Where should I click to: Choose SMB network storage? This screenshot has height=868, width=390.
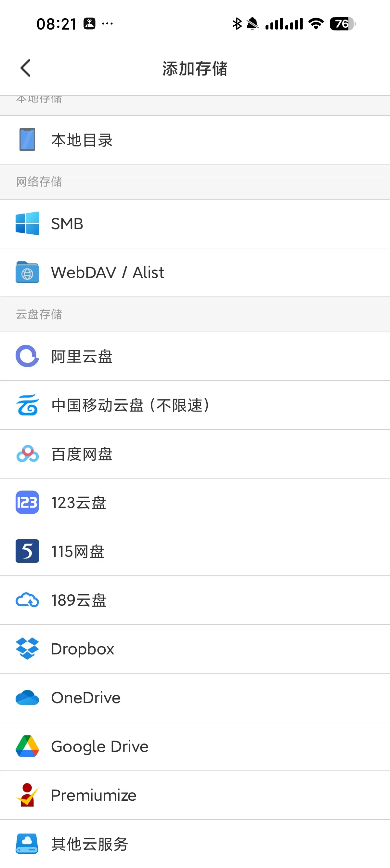[x=67, y=224]
